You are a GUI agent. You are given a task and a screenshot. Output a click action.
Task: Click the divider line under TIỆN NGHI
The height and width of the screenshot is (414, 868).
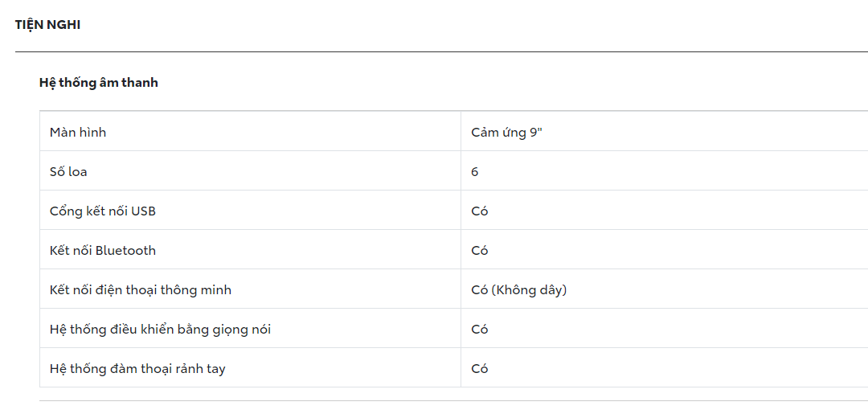[434, 52]
